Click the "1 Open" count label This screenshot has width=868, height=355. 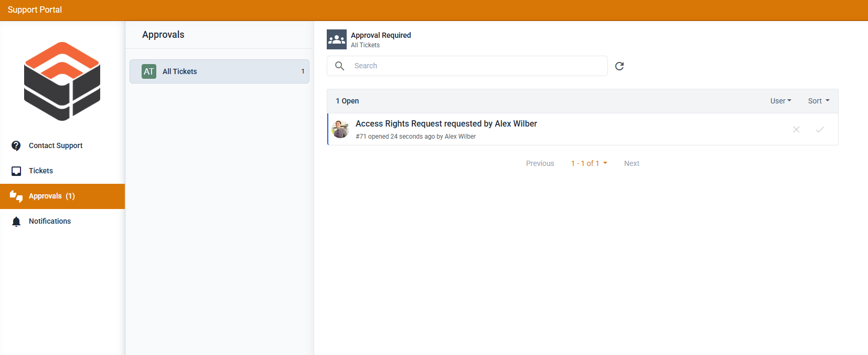(x=347, y=101)
